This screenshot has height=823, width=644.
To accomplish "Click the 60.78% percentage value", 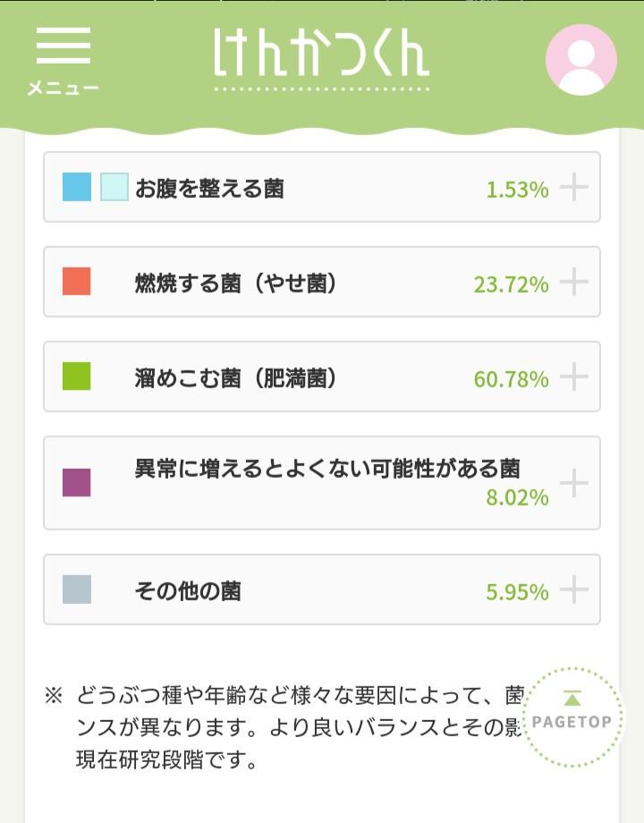I will pyautogui.click(x=511, y=379).
